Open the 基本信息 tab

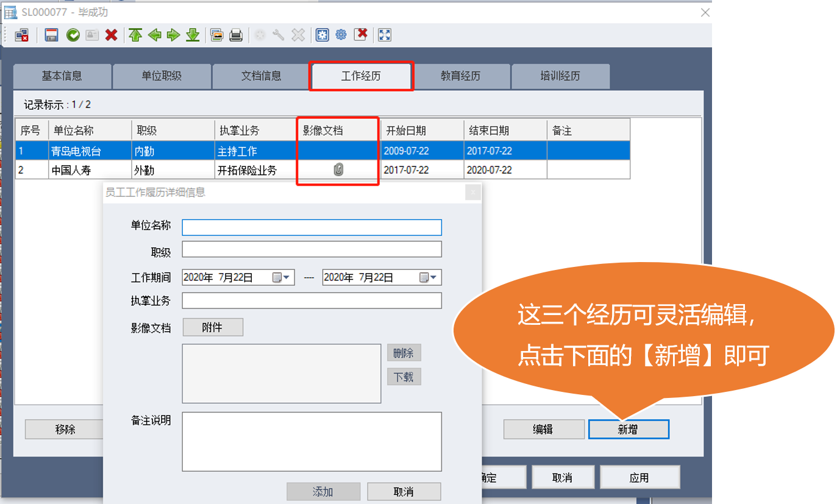(x=62, y=76)
